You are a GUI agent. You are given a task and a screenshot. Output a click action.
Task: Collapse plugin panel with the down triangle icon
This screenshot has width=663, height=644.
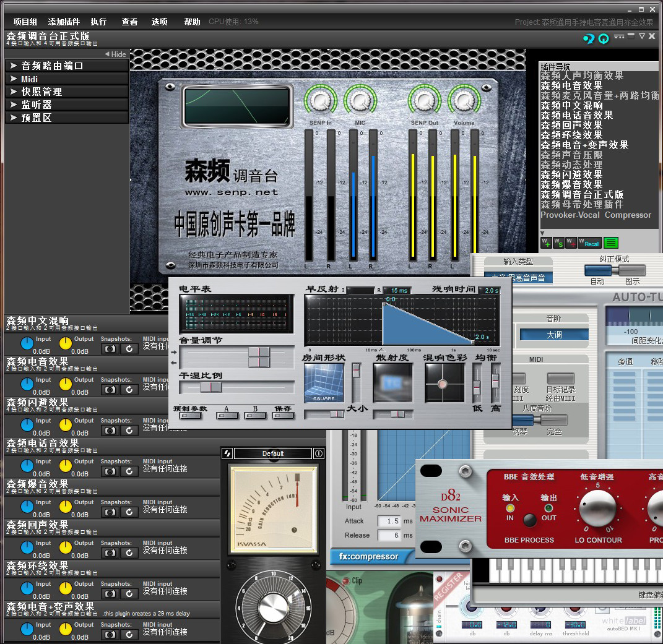pyautogui.click(x=642, y=36)
